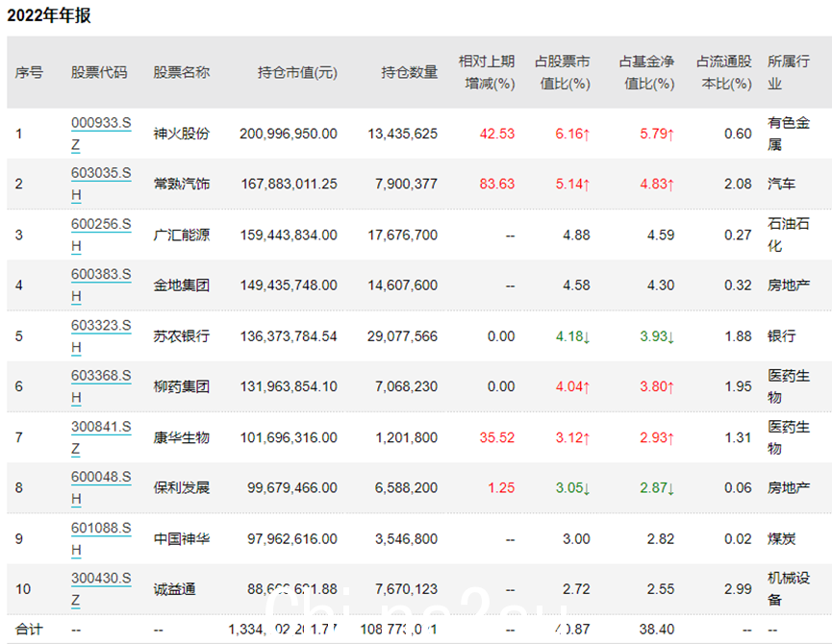
Task: Follow the 600256.SH stock code link
Action: [101, 235]
